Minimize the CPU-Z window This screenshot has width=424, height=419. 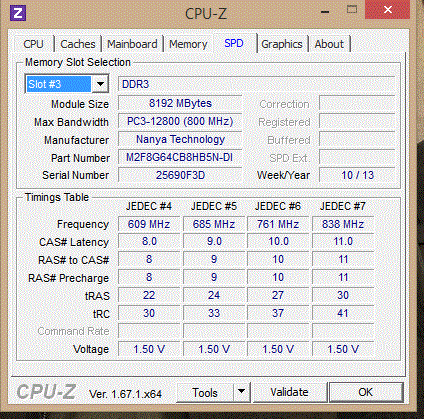point(325,11)
